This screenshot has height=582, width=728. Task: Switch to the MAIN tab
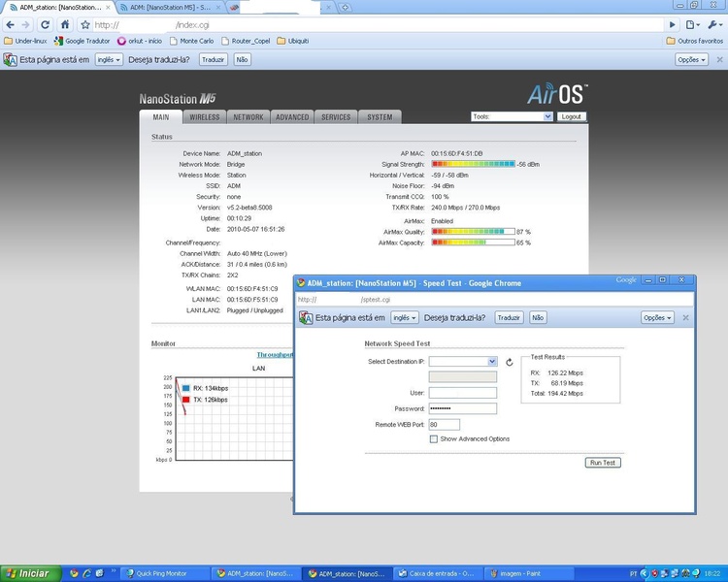pos(161,117)
